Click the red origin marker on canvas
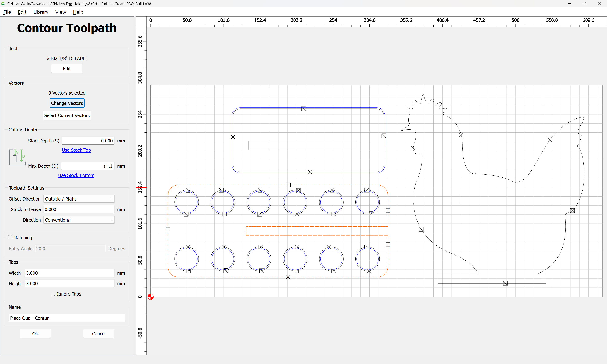This screenshot has width=607, height=364. (x=151, y=297)
